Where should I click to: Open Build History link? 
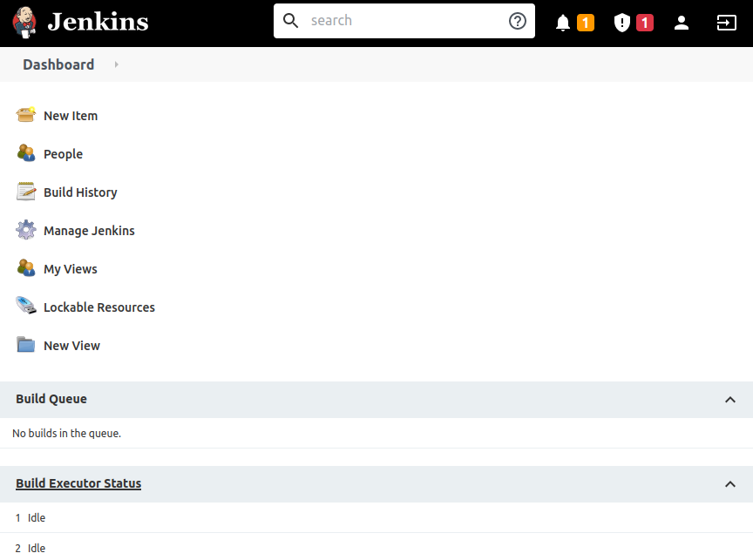click(80, 192)
